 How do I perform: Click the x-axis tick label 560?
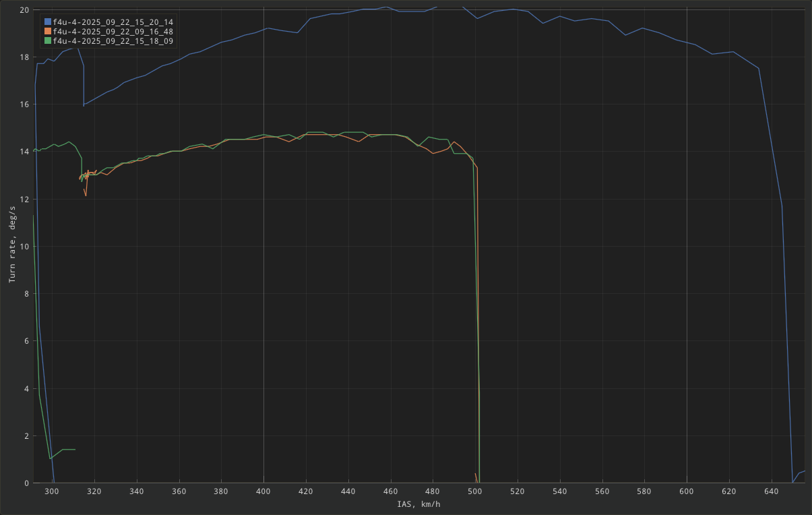pos(602,492)
